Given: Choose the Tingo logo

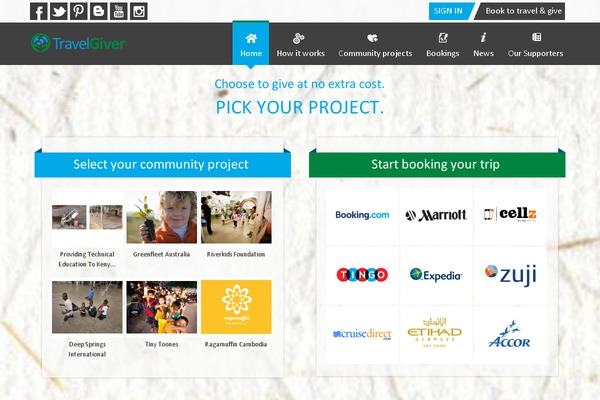Looking at the screenshot, I should click(x=362, y=274).
